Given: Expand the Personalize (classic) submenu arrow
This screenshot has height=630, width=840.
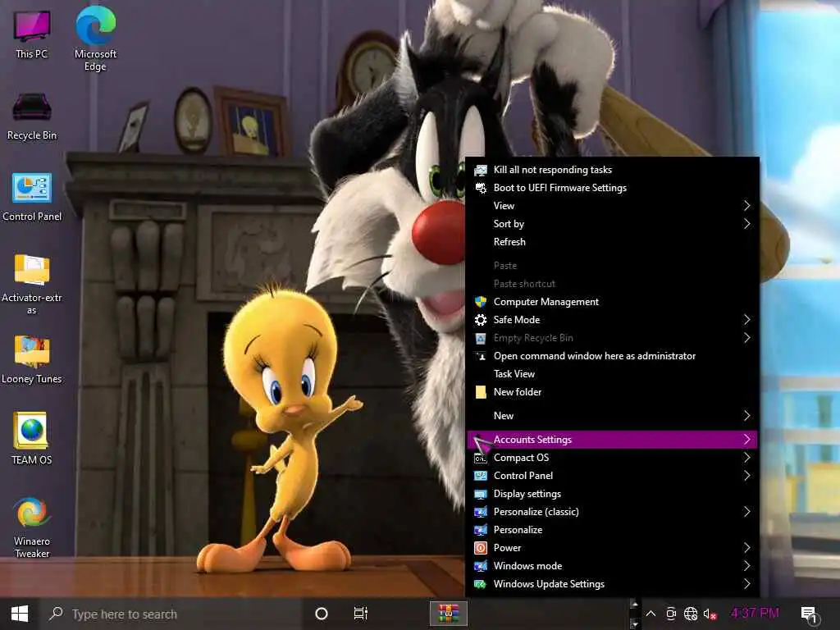Looking at the screenshot, I should (x=746, y=512).
